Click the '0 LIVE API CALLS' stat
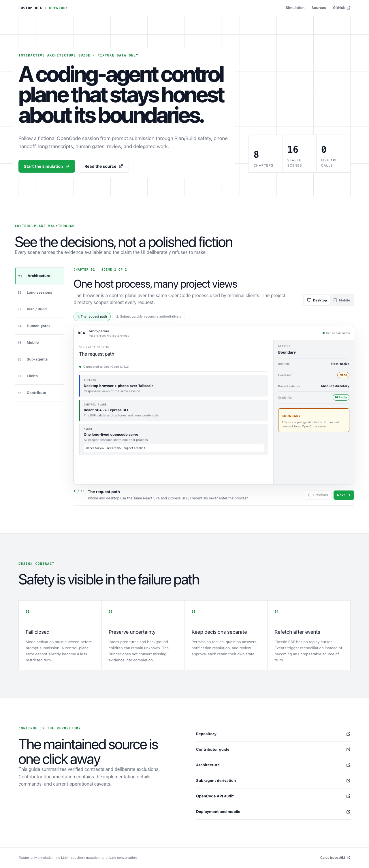 (333, 154)
